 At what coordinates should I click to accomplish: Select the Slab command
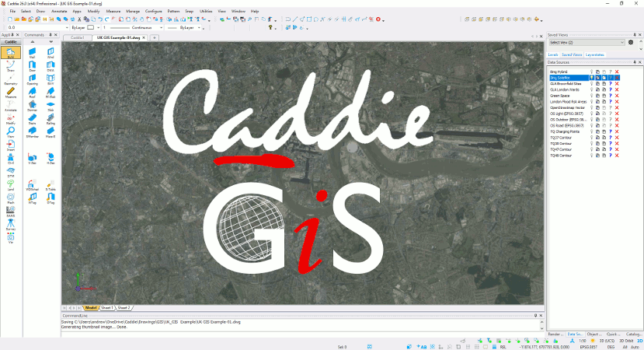50,106
